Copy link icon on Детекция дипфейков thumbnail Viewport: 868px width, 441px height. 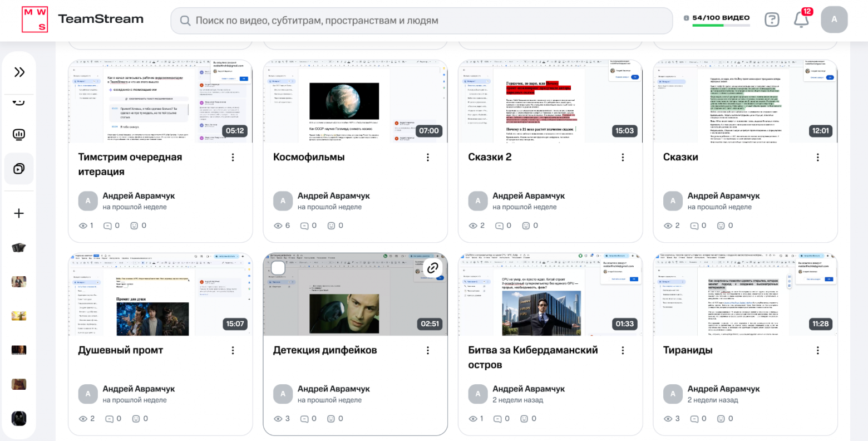pos(432,268)
